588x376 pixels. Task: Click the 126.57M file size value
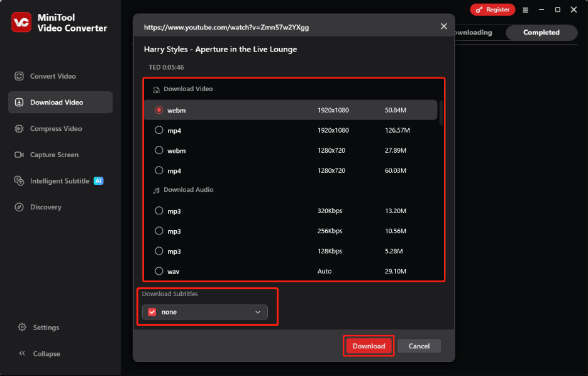(397, 130)
